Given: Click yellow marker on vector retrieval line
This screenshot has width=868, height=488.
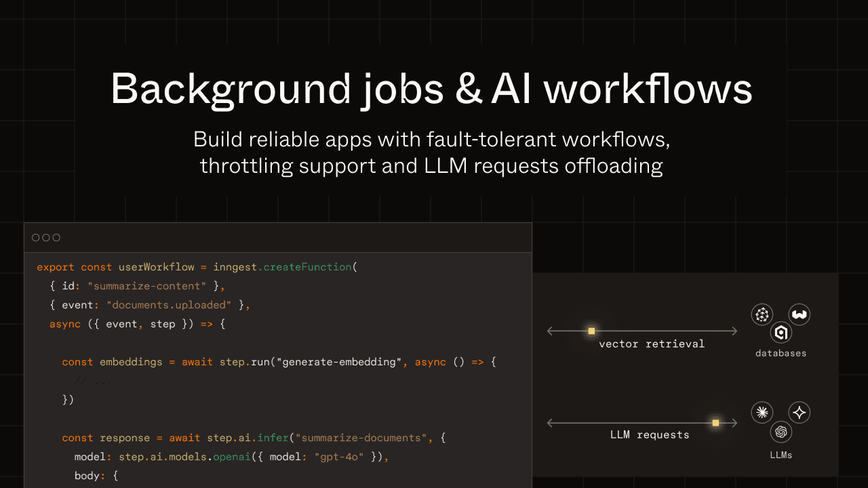Looking at the screenshot, I should point(591,331).
